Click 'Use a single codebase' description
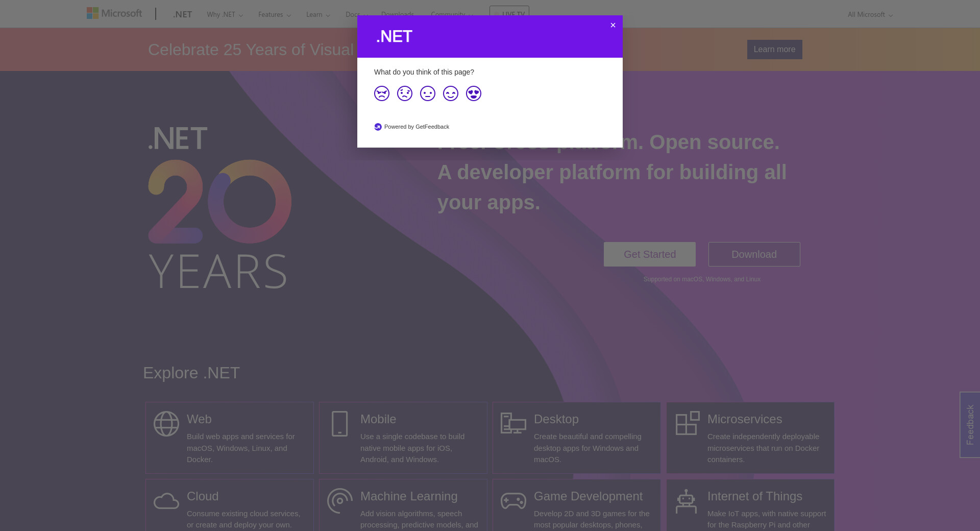 (412, 448)
